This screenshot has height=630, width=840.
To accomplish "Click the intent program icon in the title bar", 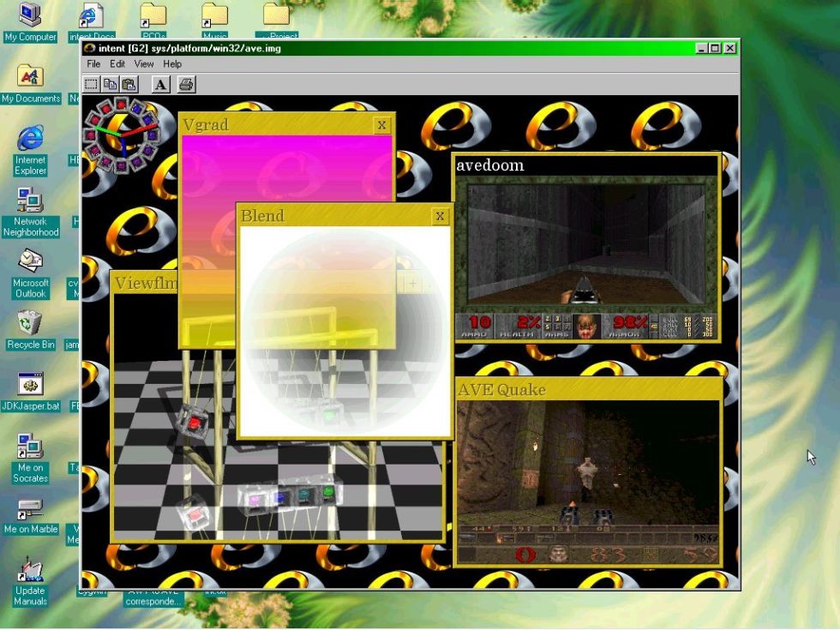I will (x=88, y=48).
